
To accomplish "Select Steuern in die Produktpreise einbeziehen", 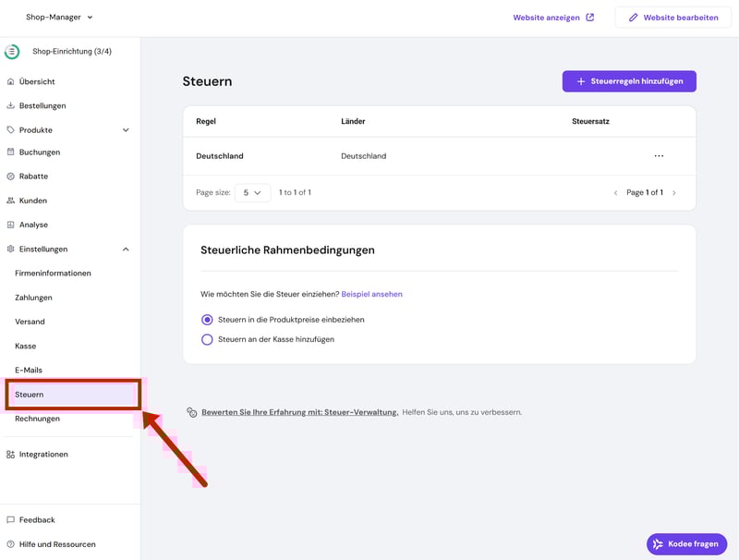I will pyautogui.click(x=207, y=320).
